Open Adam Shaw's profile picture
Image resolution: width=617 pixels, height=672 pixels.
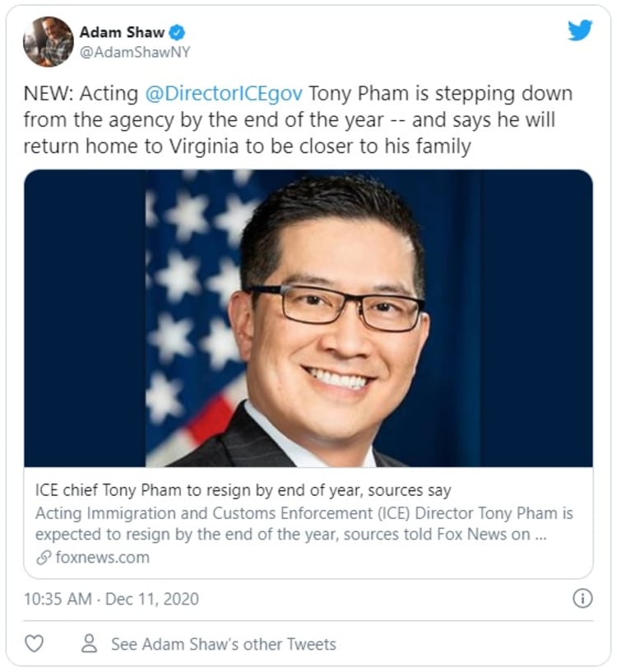pyautogui.click(x=48, y=42)
